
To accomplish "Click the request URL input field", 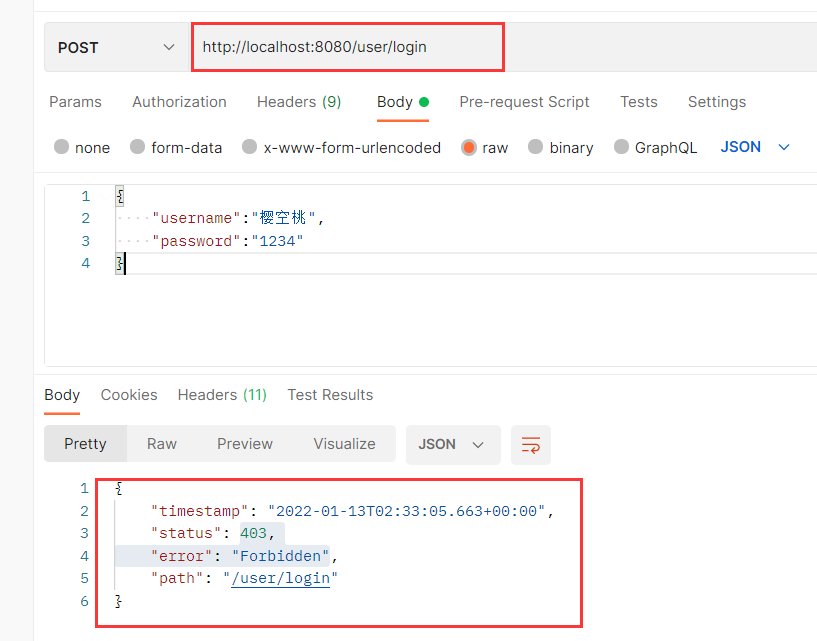I will tap(348, 46).
